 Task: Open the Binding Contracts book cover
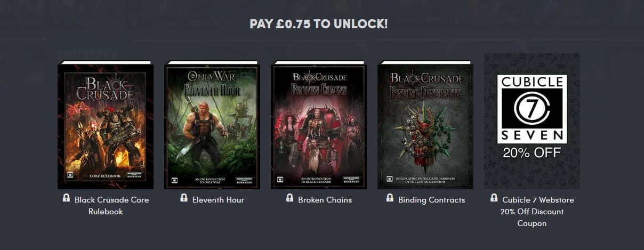(425, 125)
